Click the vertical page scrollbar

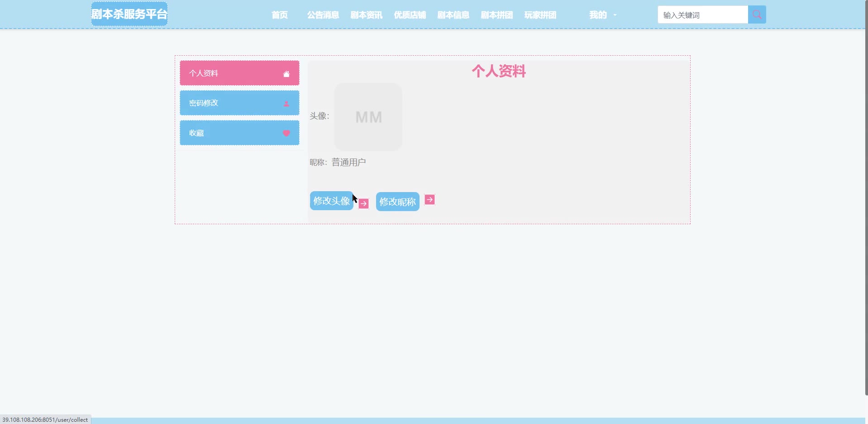click(867, 198)
